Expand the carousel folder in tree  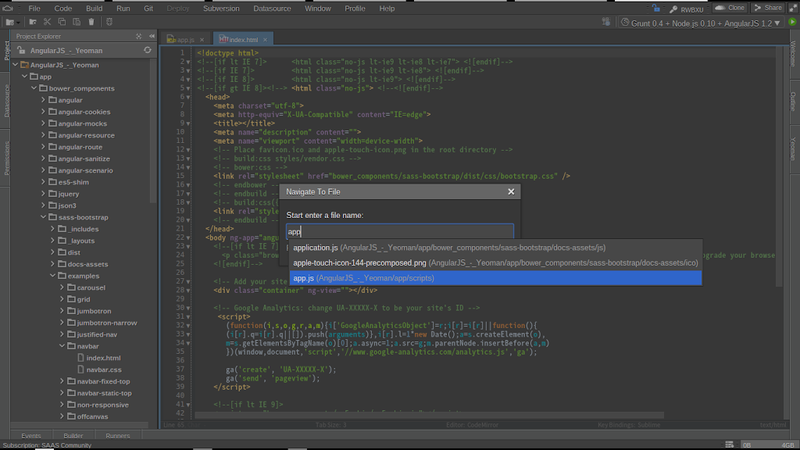[63, 287]
